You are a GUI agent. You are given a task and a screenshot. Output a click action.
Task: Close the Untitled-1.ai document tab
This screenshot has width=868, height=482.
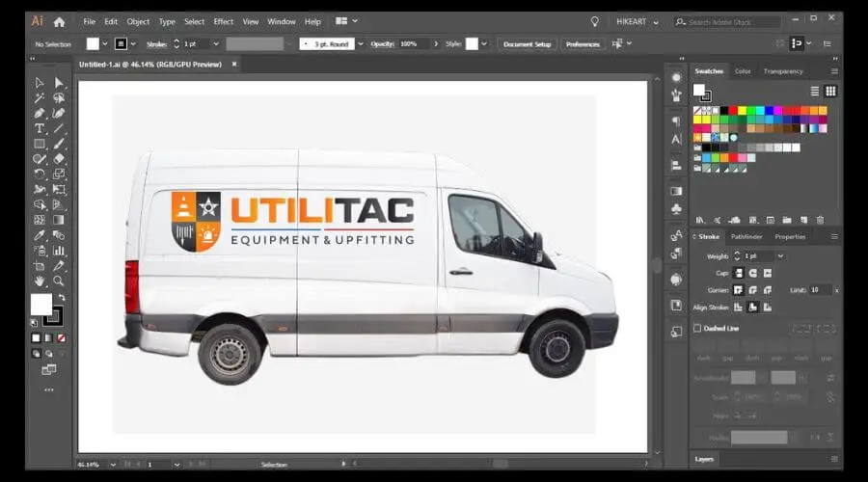(234, 65)
